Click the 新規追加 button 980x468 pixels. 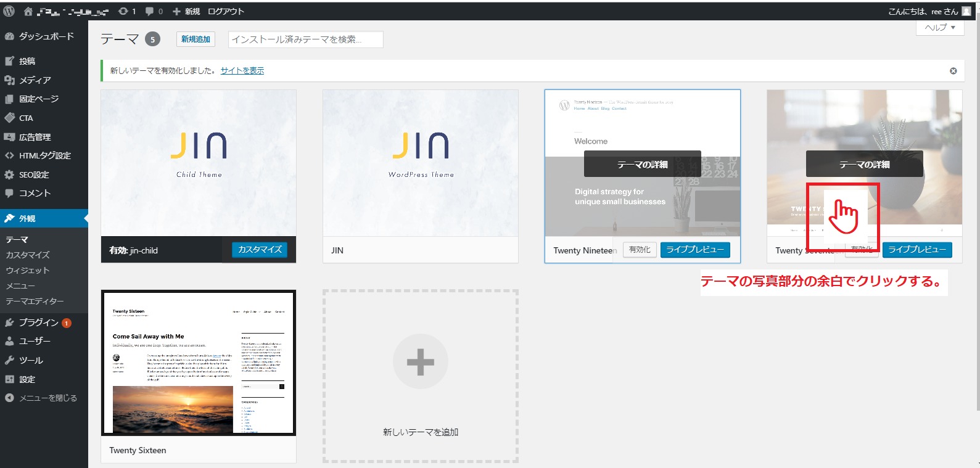(196, 39)
